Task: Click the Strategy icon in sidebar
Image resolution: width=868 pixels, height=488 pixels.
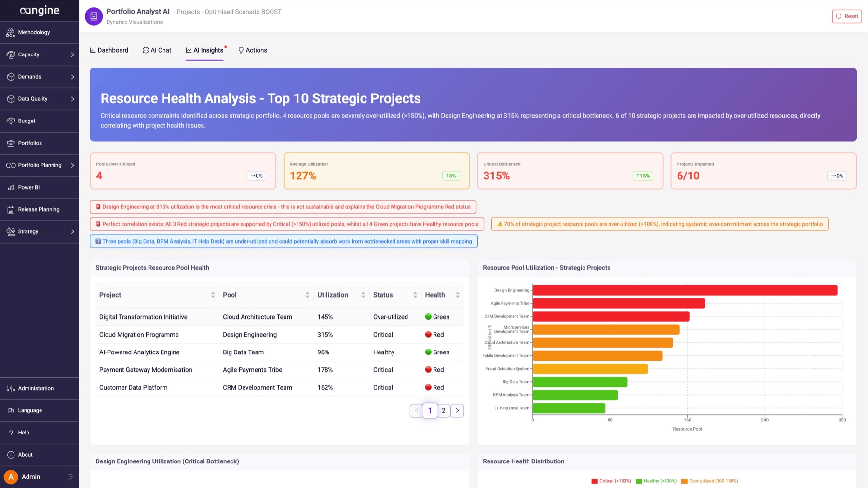Action: coord(11,231)
